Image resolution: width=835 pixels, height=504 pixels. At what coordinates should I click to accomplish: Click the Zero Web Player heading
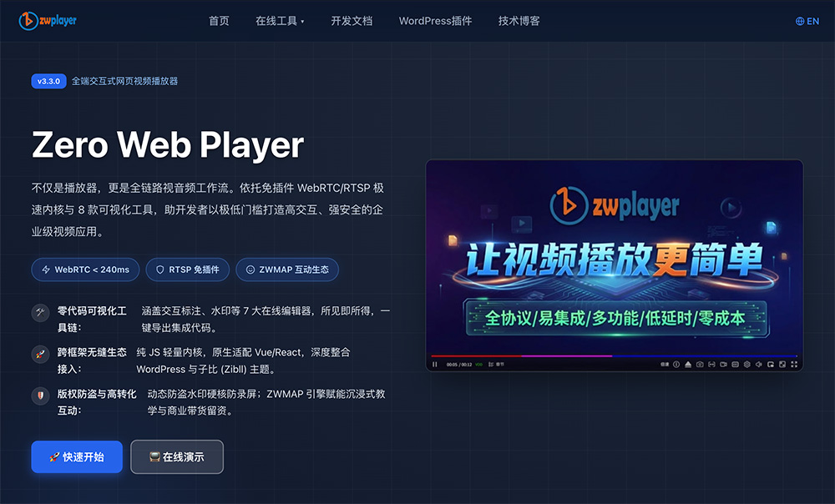pos(167,144)
